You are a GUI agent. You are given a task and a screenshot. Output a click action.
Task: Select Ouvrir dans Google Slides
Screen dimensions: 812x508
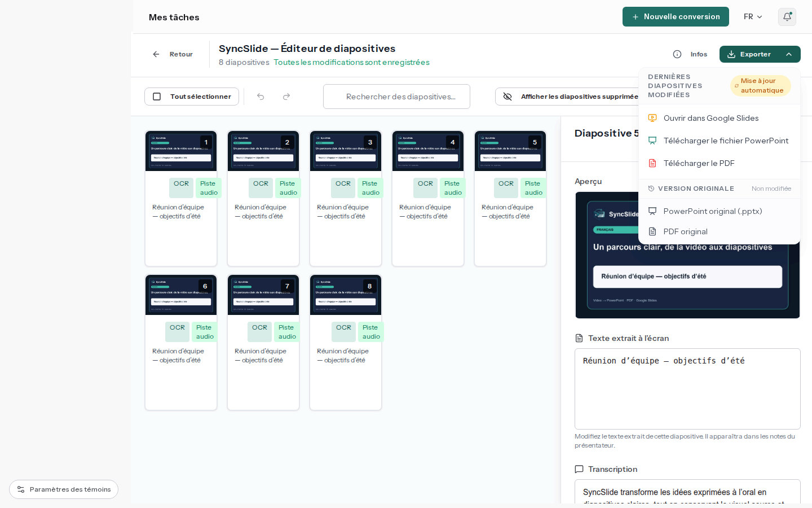(719, 118)
